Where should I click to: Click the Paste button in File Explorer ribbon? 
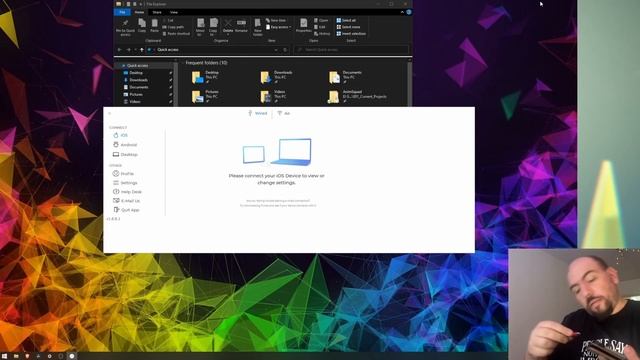[x=154, y=25]
